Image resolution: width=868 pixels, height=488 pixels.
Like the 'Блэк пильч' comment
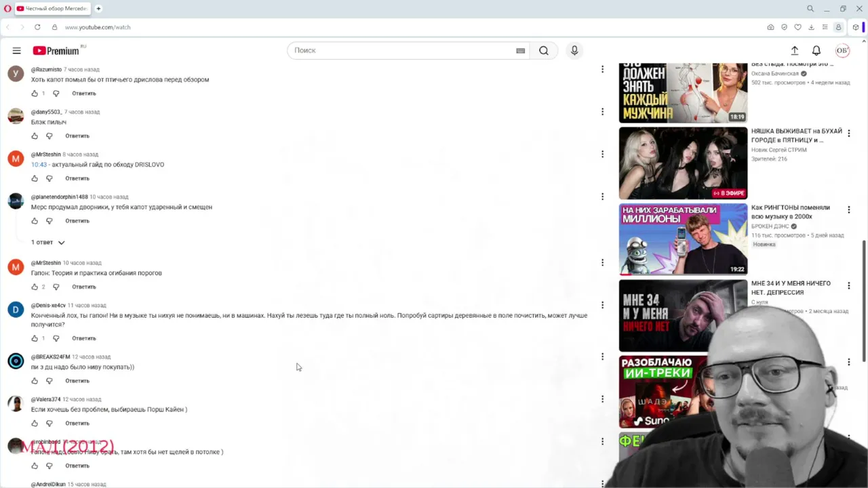[35, 136]
